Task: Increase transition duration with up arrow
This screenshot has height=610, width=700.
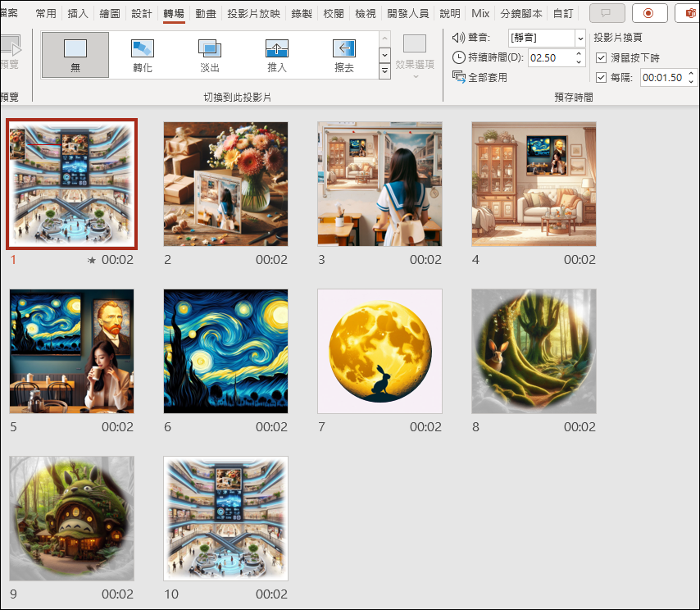Action: [x=579, y=53]
